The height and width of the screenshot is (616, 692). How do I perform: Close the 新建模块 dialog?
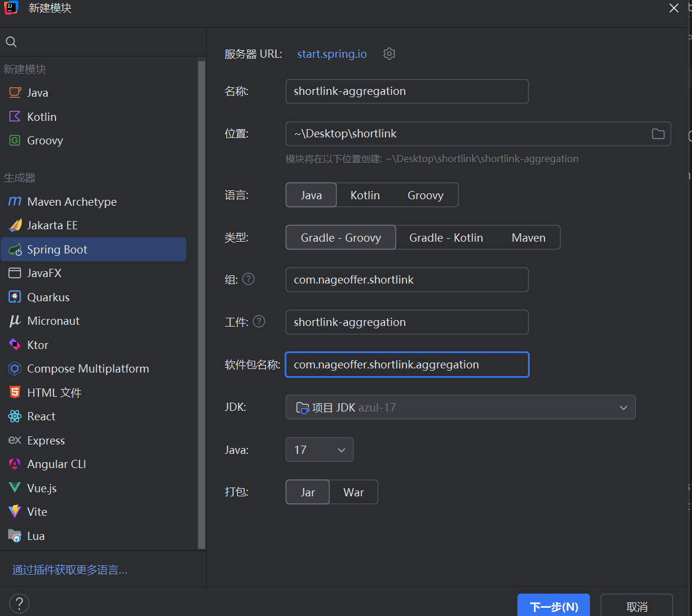(674, 8)
